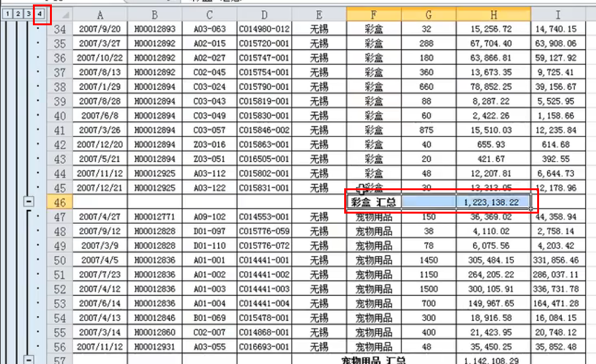Click outline level 4 button
Viewport: 596px width, 364px height.
tap(39, 13)
